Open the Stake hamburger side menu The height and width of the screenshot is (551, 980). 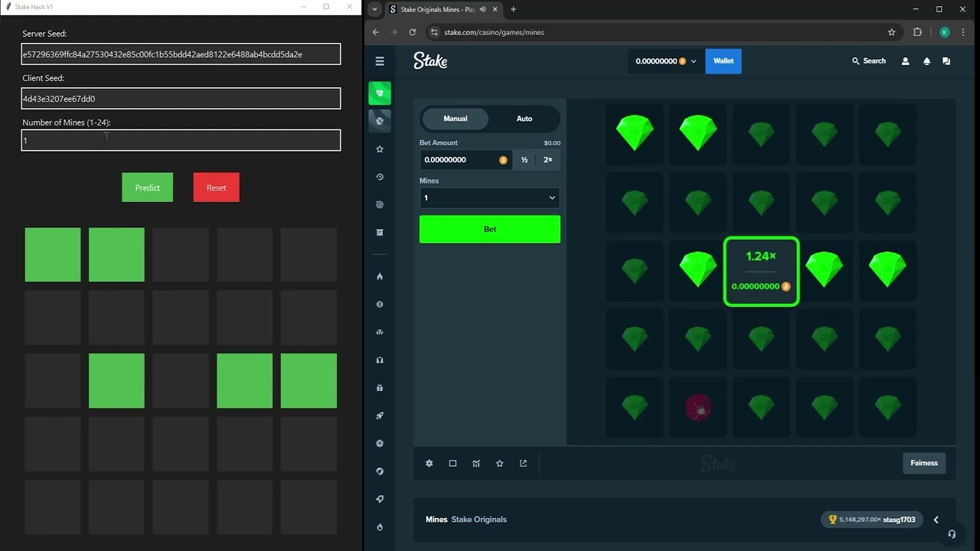coord(380,61)
